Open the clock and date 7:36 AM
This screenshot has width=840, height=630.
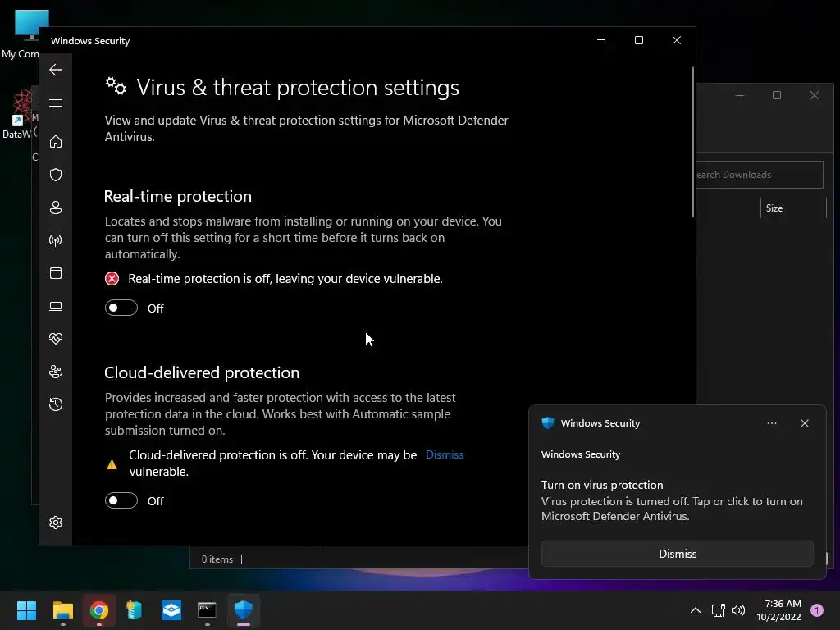click(778, 610)
